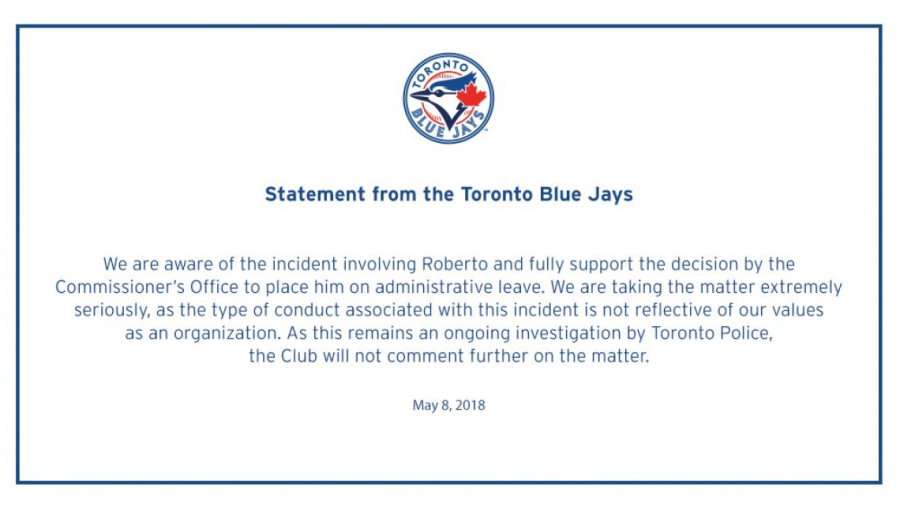Viewport: 900px width, 506px height.
Task: Click "Toronto Blue Jays" in the heading
Action: (546, 195)
